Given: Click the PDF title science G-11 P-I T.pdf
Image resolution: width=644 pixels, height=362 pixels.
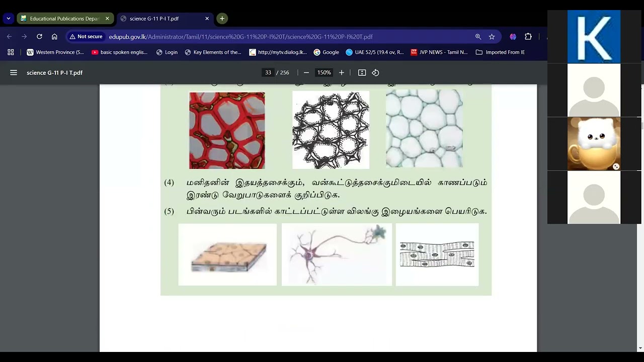Looking at the screenshot, I should [x=54, y=72].
